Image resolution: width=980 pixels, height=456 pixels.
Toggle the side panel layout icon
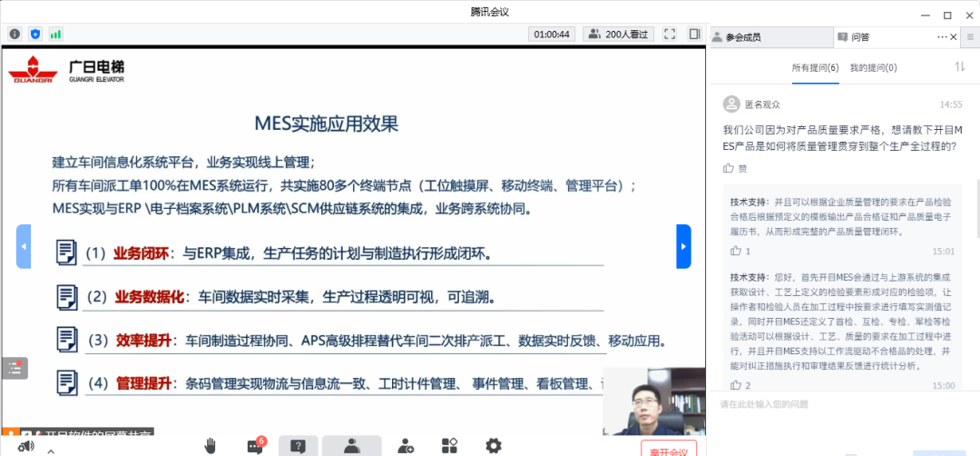694,34
